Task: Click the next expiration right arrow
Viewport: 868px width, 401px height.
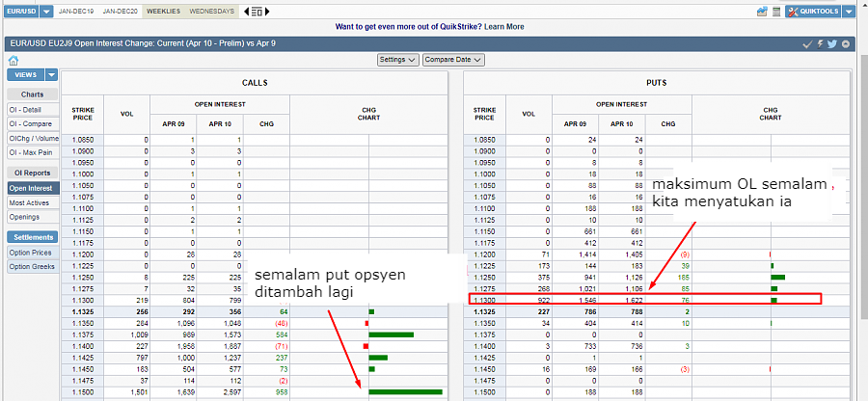Action: [267, 11]
